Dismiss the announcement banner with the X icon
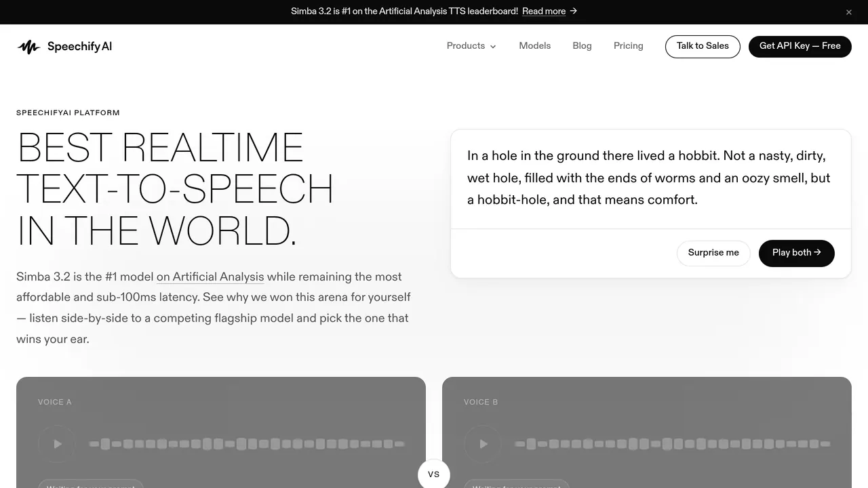 point(849,12)
